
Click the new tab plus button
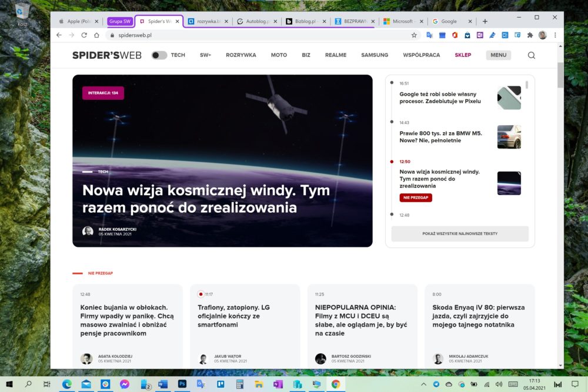pyautogui.click(x=485, y=21)
